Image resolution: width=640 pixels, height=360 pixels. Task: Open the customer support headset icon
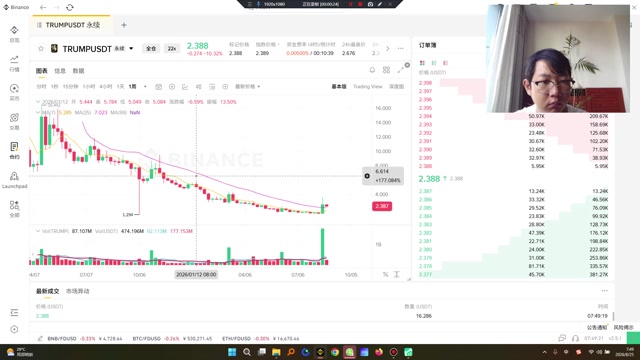pos(575,338)
